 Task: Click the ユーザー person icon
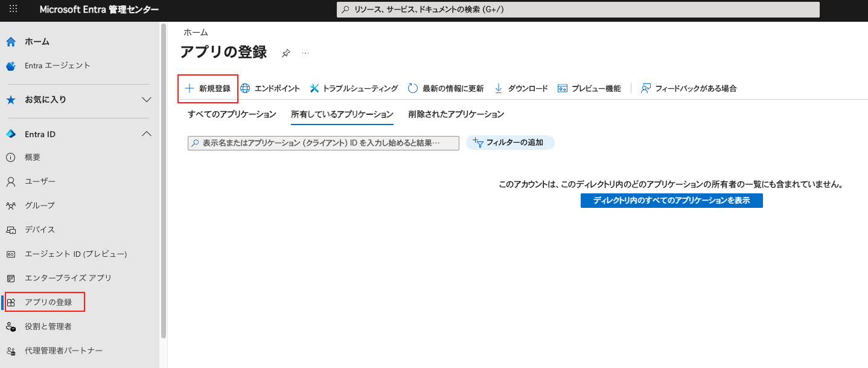(11, 182)
